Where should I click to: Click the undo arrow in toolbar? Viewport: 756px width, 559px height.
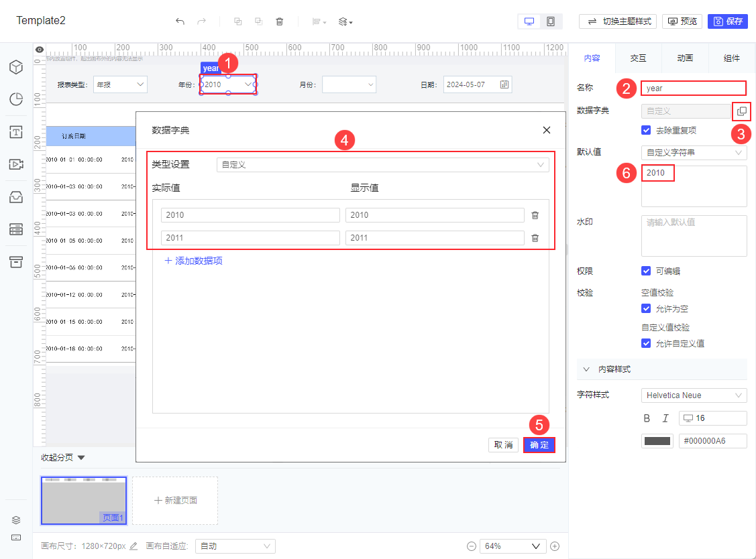180,21
